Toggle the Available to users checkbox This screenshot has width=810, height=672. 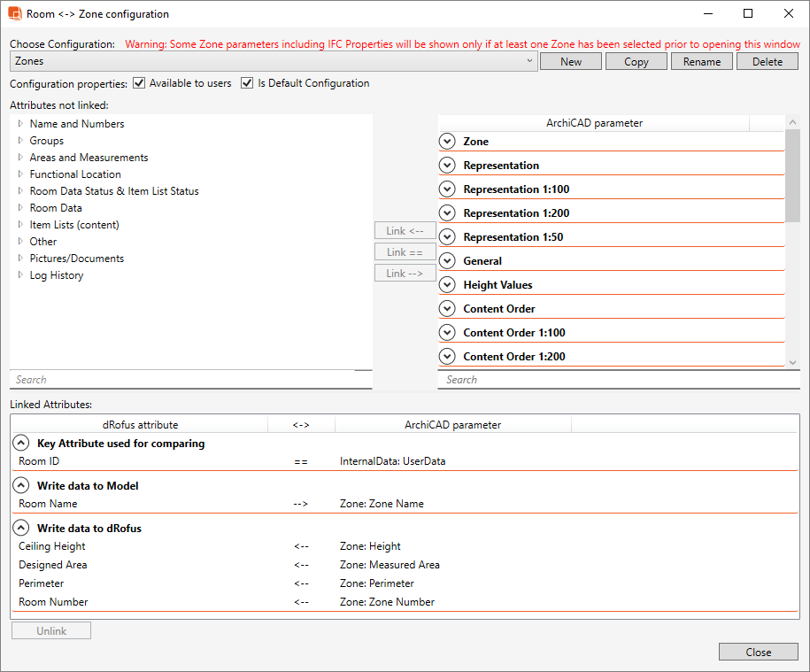coord(139,83)
